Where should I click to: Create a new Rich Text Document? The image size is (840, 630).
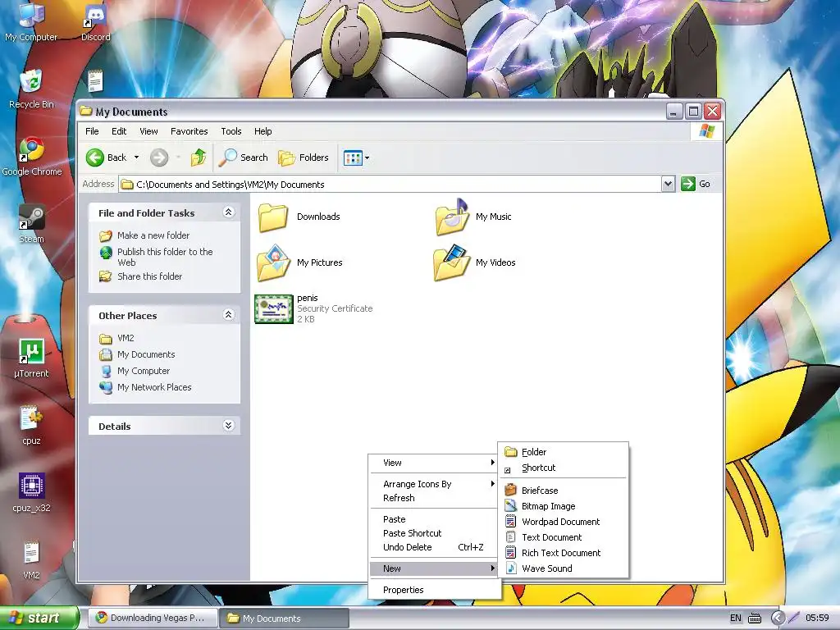[x=563, y=553]
